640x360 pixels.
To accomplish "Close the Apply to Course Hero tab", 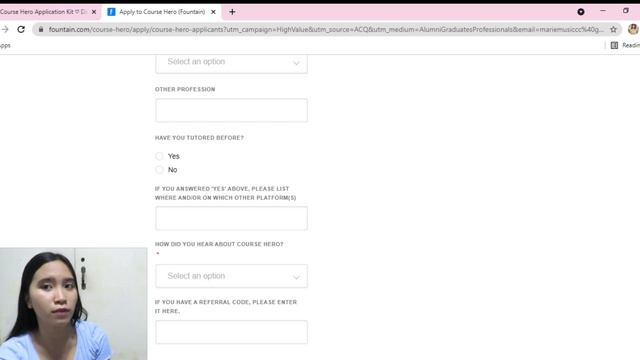I will (x=213, y=12).
